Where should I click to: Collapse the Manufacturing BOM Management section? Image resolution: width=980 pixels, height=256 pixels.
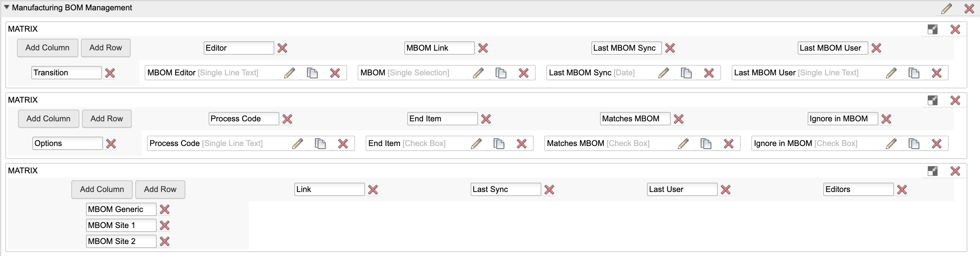[6, 7]
